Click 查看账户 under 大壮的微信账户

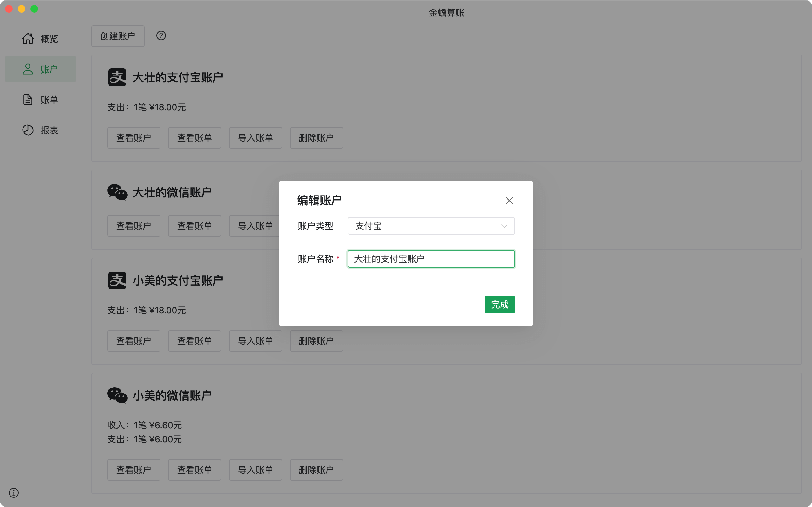pyautogui.click(x=134, y=226)
